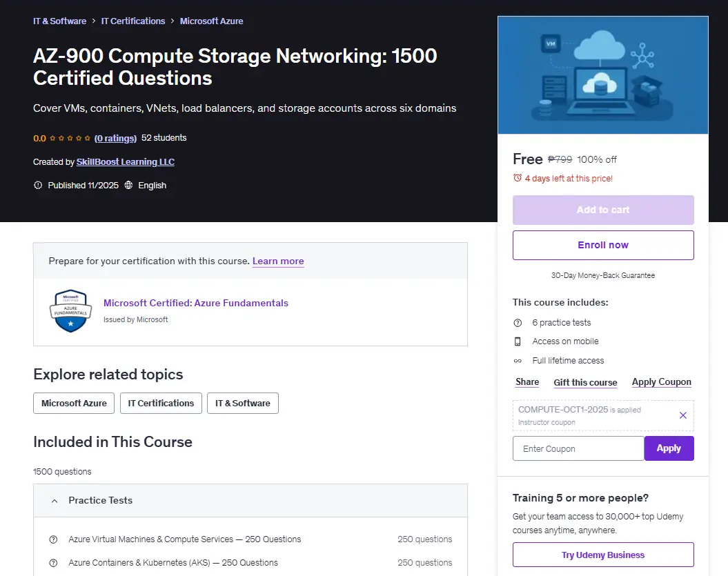Click the 0.0 rating number
Image resolution: width=728 pixels, height=576 pixels.
click(x=39, y=139)
